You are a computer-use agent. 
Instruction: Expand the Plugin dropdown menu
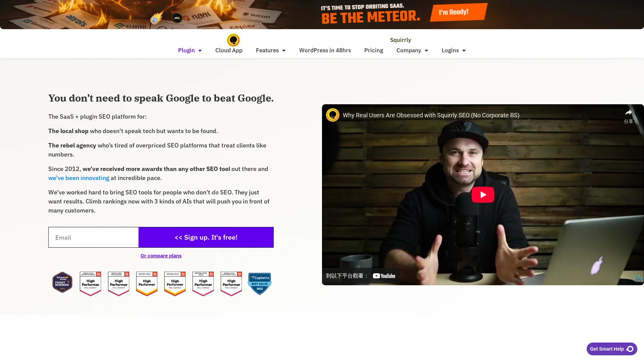pyautogui.click(x=190, y=50)
